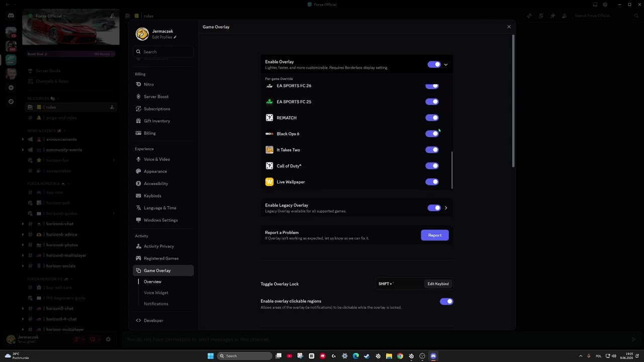Open the Nitro settings page
644x362 pixels.
coord(163,84)
